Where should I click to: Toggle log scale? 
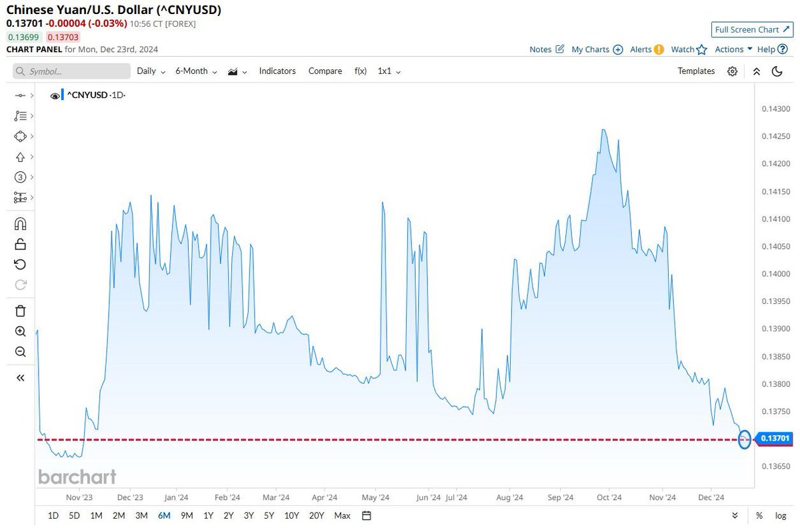click(780, 515)
